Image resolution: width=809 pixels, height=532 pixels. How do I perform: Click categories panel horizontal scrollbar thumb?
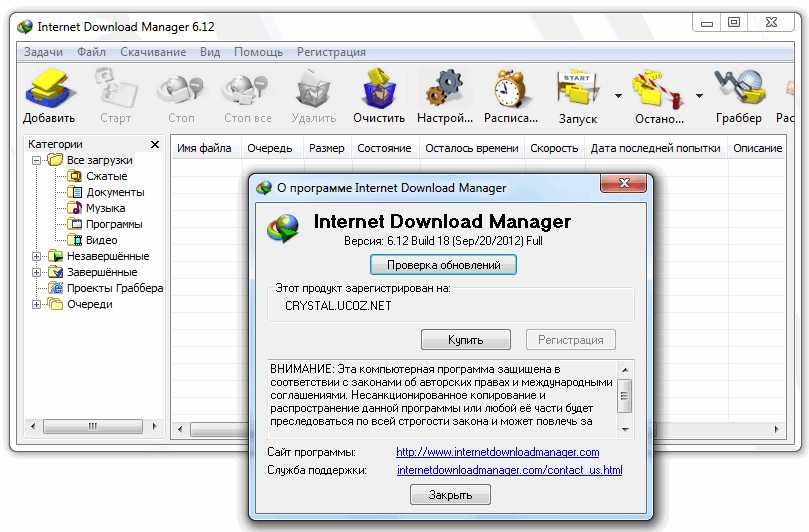93,426
